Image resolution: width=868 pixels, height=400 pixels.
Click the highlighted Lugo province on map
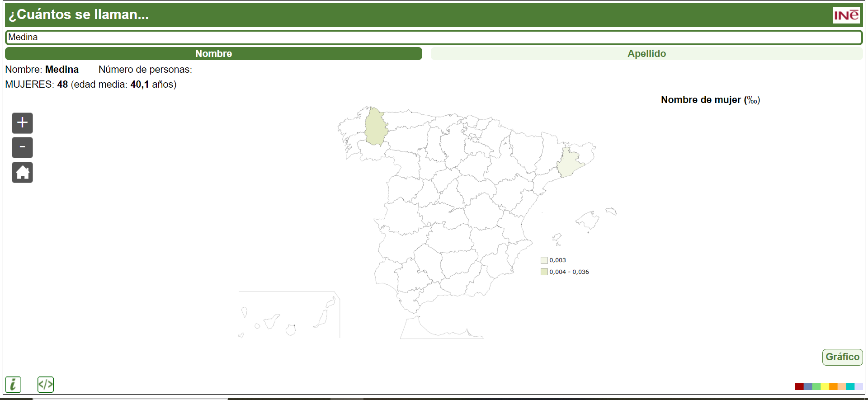click(x=376, y=127)
